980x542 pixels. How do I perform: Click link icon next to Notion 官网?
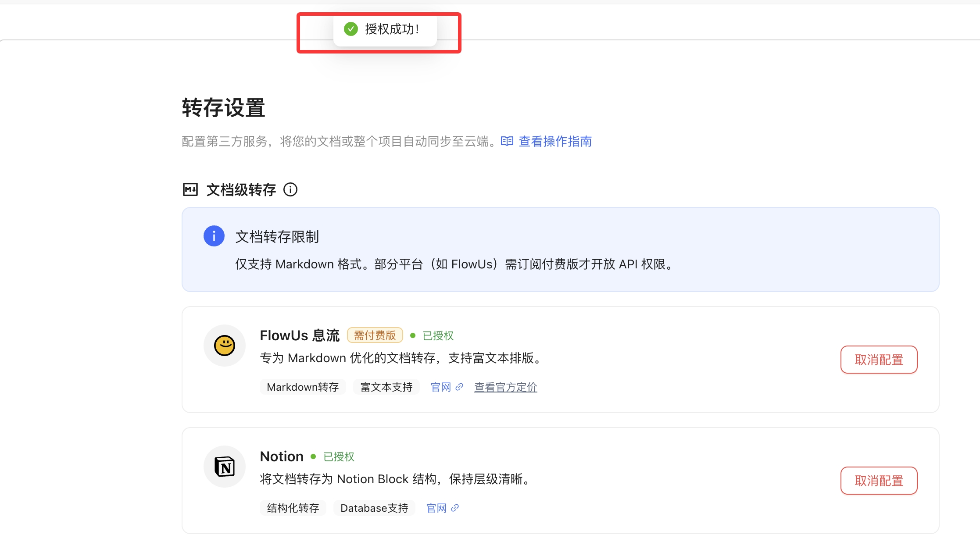click(x=455, y=508)
